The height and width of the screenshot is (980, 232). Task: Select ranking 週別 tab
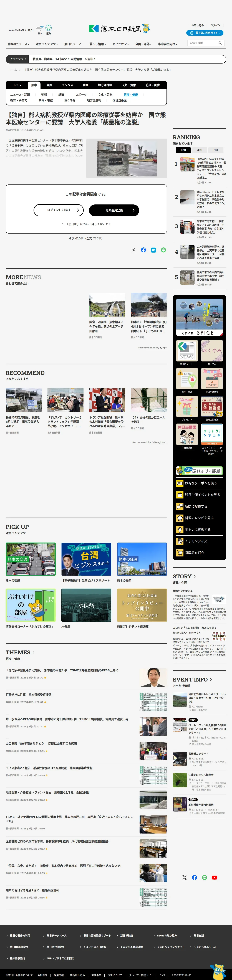click(x=199, y=150)
